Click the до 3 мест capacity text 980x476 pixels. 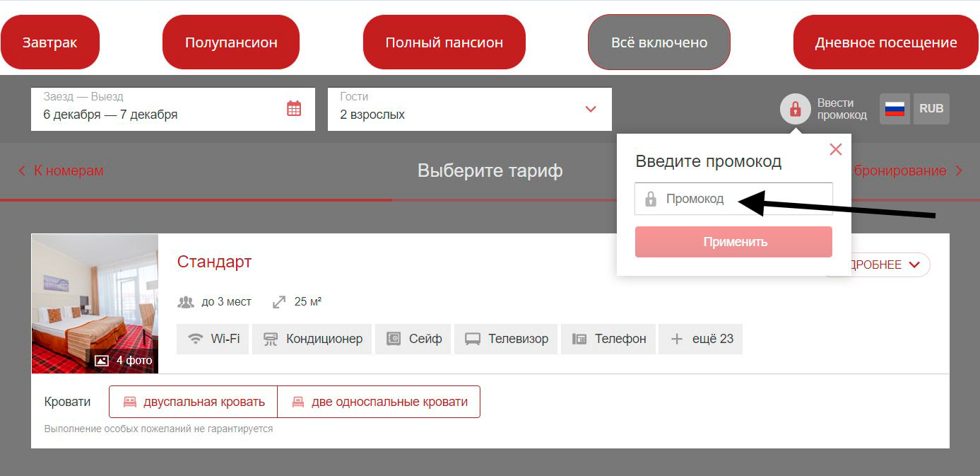226,302
